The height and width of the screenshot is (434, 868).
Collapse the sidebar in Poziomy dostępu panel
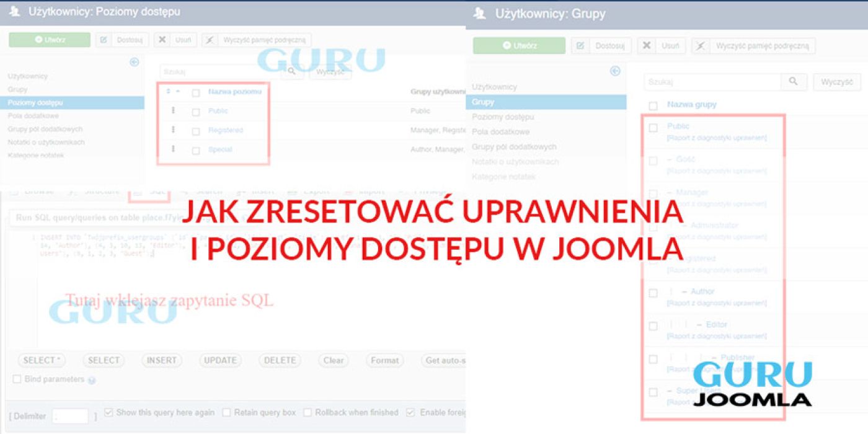(134, 62)
